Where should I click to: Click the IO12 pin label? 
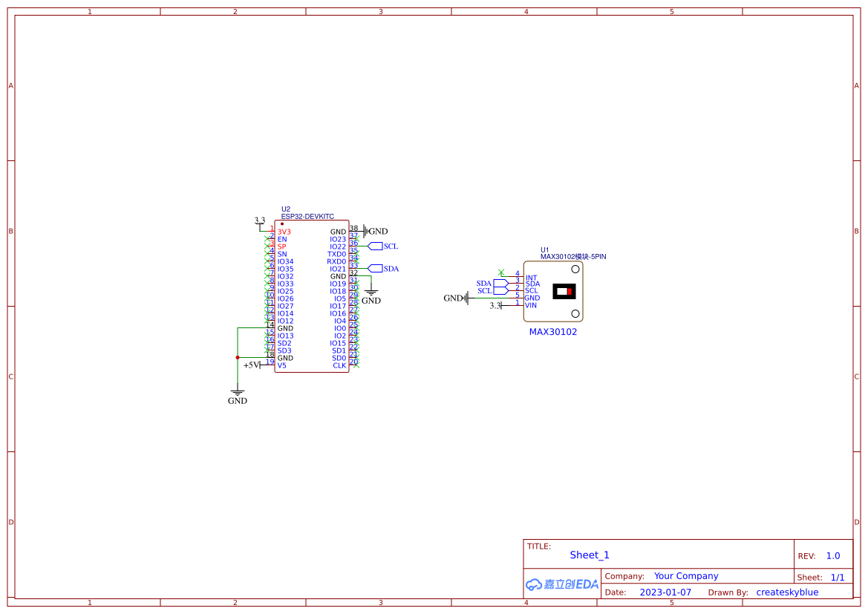[x=286, y=321]
